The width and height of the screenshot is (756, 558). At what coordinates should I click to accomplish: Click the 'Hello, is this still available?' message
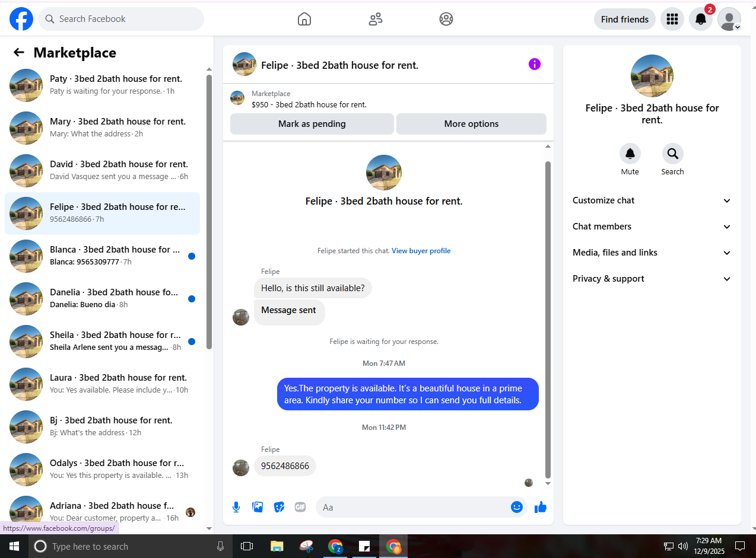(313, 288)
